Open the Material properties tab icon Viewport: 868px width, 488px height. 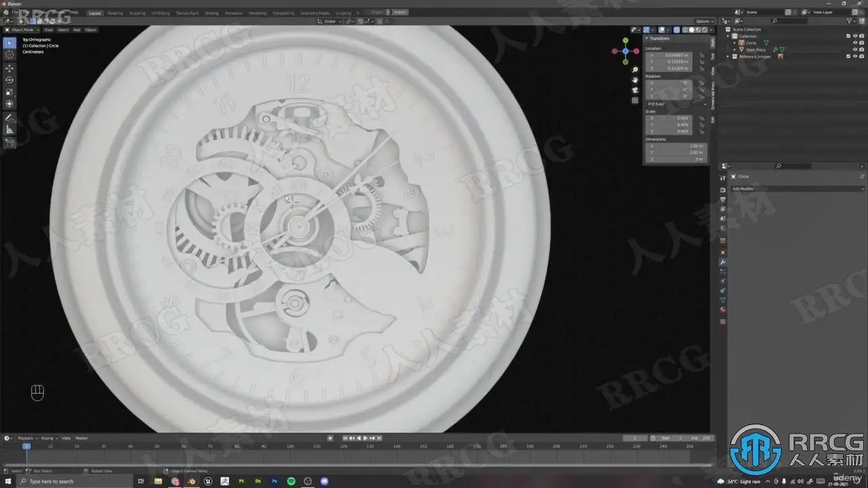click(723, 310)
